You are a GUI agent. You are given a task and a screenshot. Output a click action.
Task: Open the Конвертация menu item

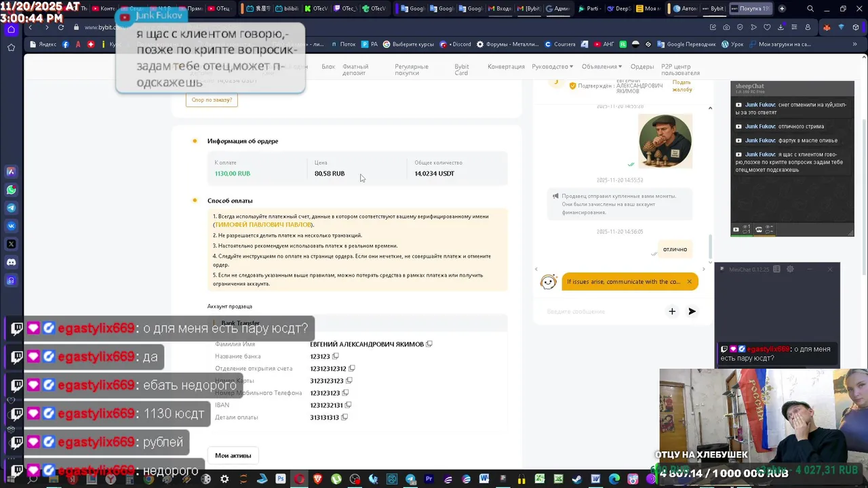pos(506,66)
